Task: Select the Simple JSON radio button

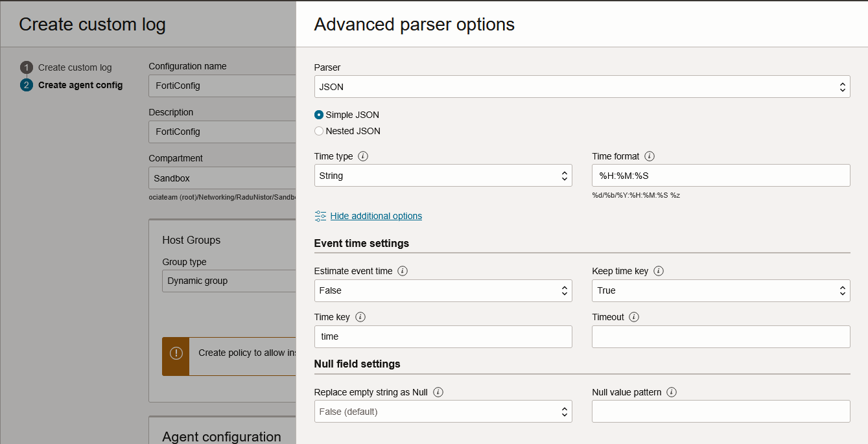Action: click(319, 115)
